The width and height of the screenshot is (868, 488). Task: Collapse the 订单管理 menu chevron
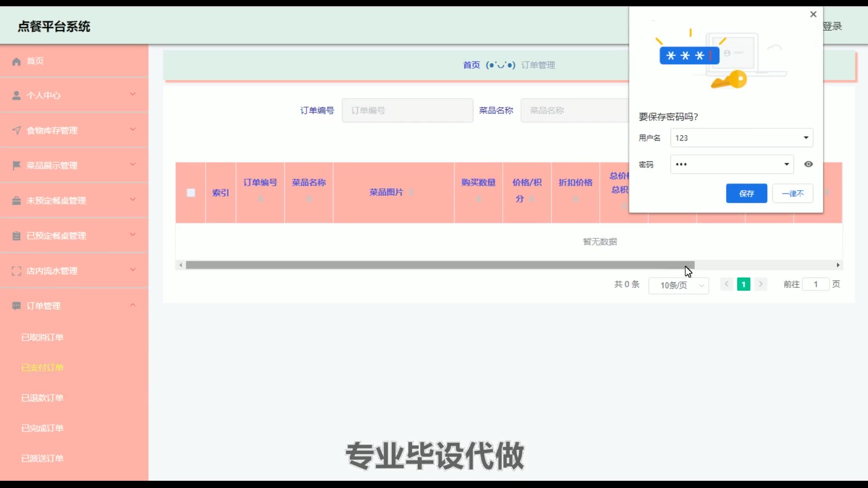133,305
